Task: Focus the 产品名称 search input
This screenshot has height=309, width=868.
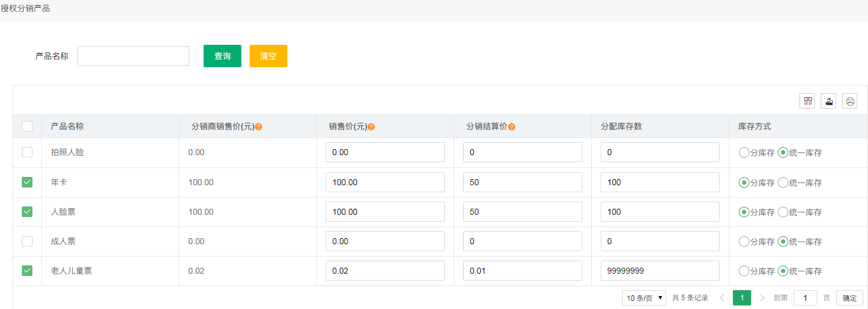Action: coord(133,56)
